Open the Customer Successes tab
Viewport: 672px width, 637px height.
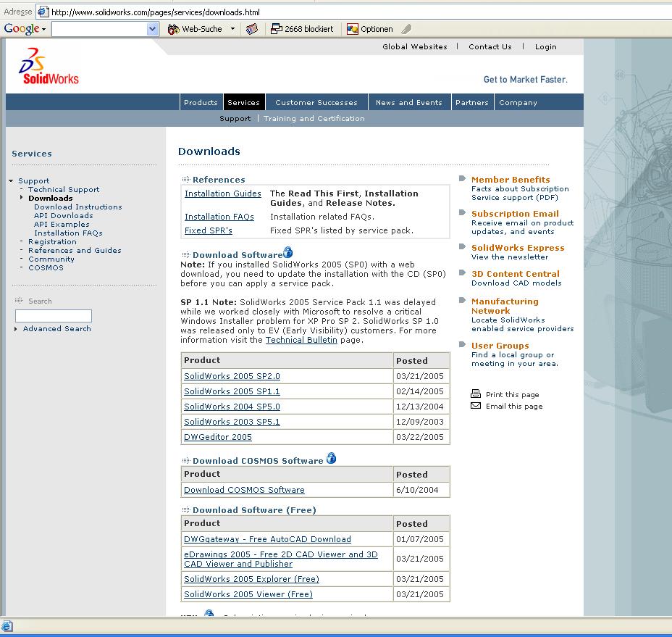316,102
